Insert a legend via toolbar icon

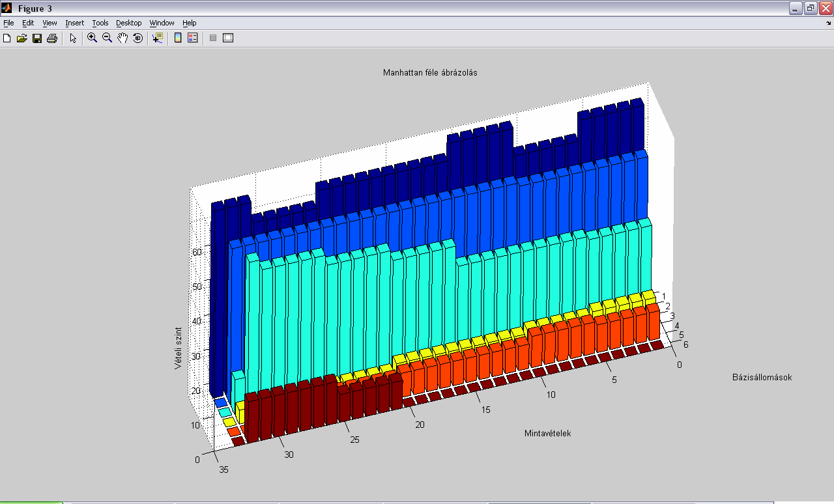pos(192,38)
